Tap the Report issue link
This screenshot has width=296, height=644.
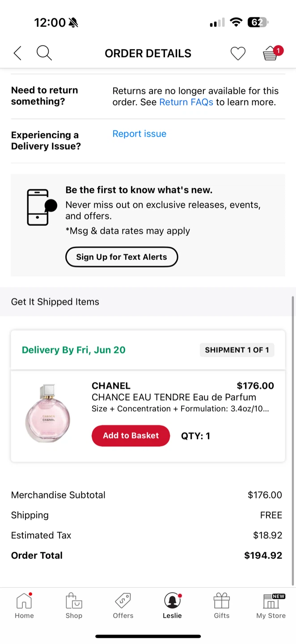(x=139, y=134)
